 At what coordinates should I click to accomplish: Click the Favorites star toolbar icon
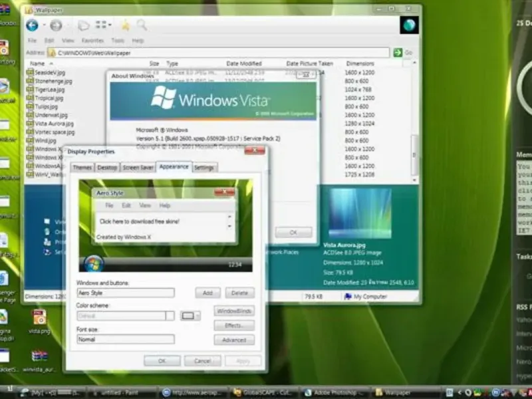(x=126, y=25)
